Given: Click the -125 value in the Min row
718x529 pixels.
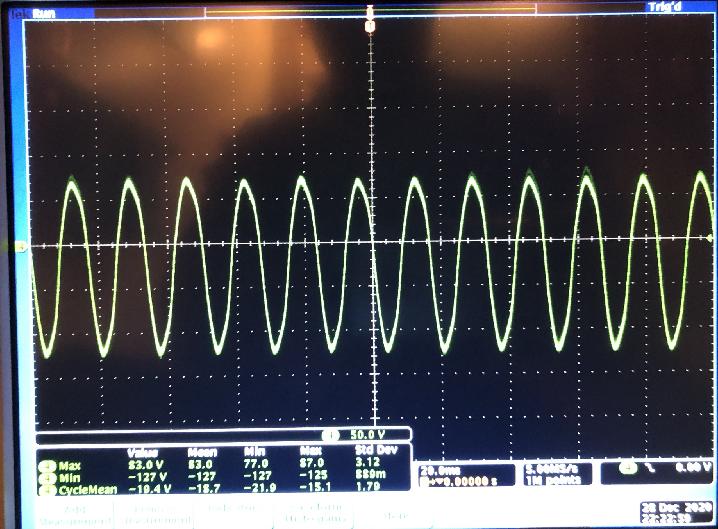Looking at the screenshot, I should click(x=313, y=475).
